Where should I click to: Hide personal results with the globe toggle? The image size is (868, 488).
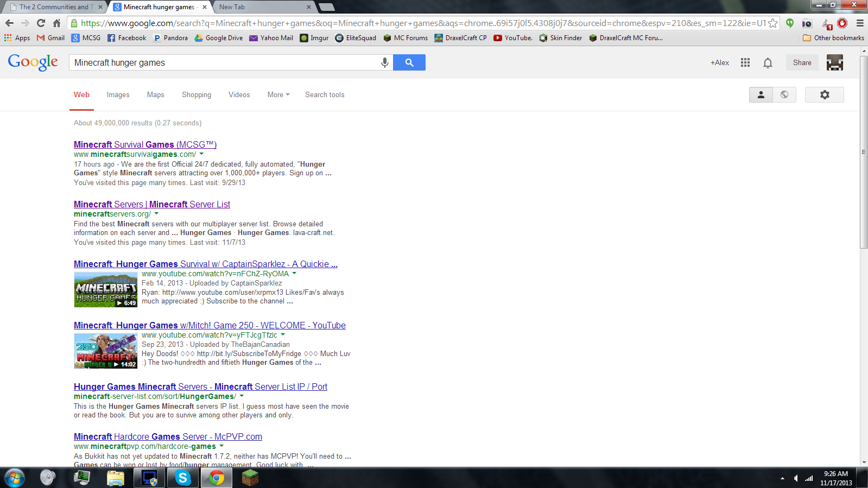(x=784, y=94)
